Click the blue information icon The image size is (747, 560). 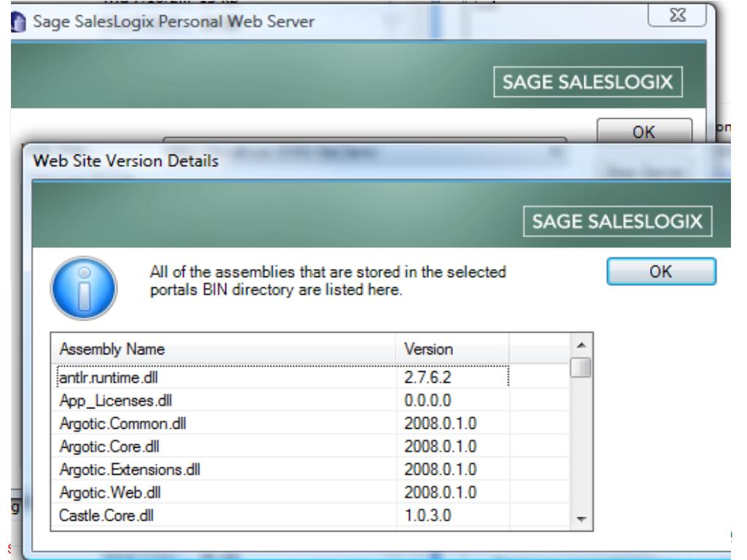point(84,288)
